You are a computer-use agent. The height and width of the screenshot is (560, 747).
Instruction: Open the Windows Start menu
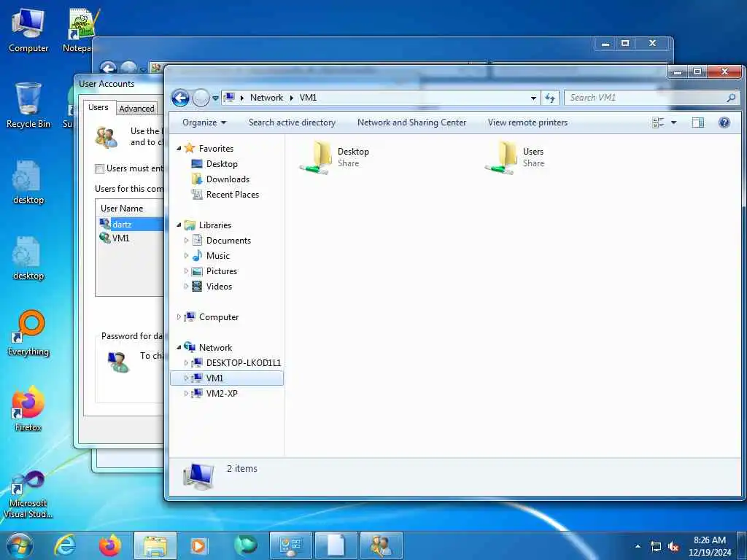tap(20, 545)
